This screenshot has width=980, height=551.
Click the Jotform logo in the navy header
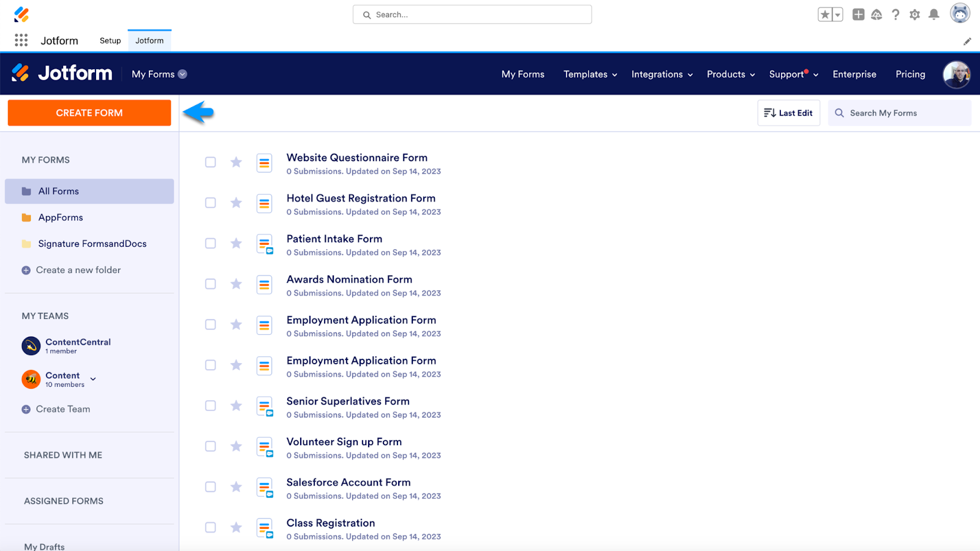coord(62,73)
